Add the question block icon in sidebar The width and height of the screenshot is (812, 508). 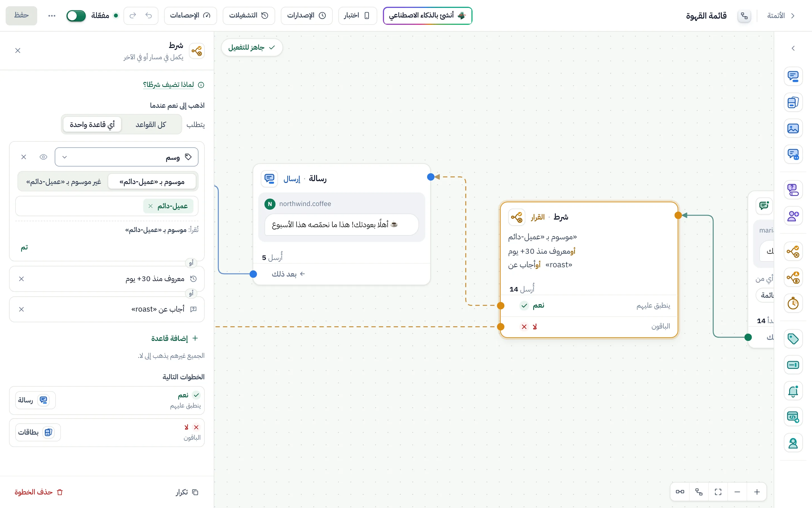click(x=793, y=190)
